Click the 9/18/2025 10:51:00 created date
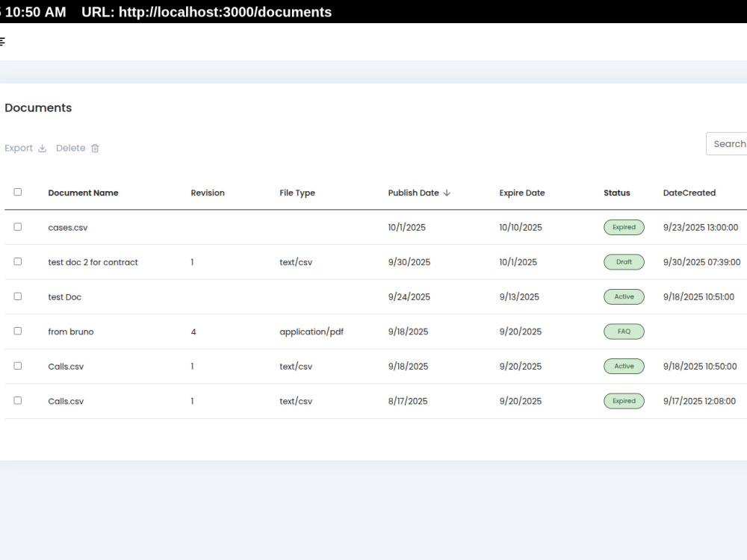 698,297
